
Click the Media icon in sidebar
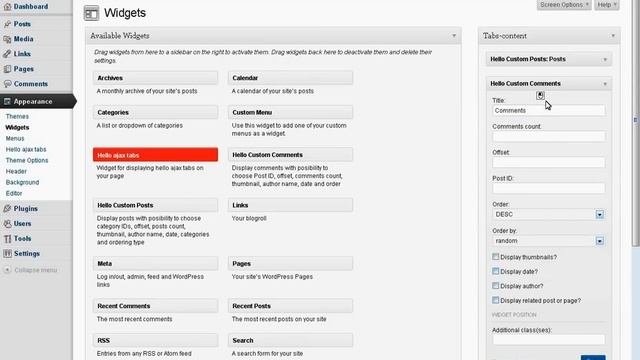coord(7,39)
